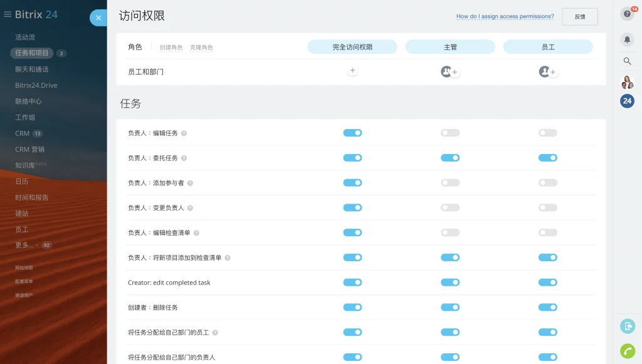This screenshot has width=642, height=364.
Task: Enable 编辑任务 for 主管 role
Action: pos(450,133)
